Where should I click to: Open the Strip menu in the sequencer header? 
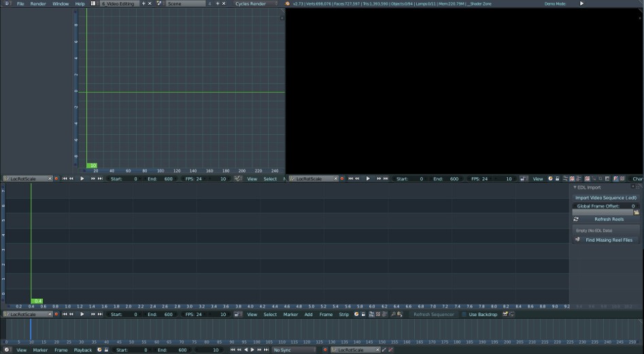343,315
